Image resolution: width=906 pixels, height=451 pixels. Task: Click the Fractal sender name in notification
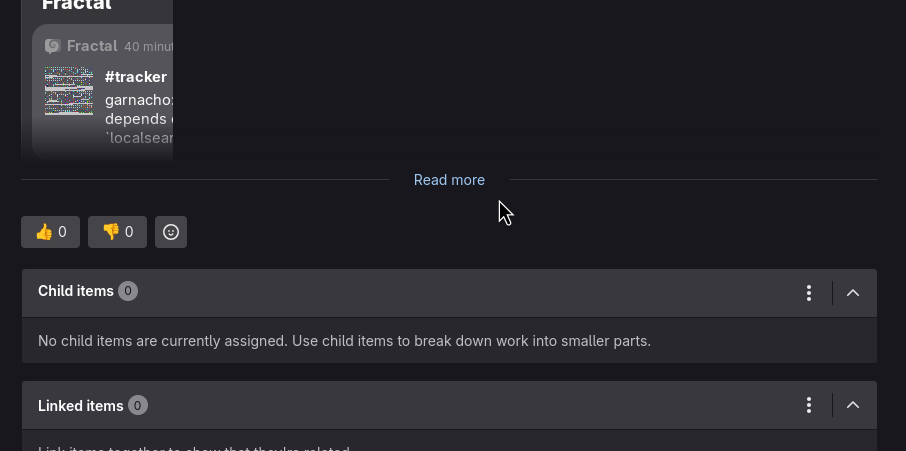pyautogui.click(x=92, y=46)
